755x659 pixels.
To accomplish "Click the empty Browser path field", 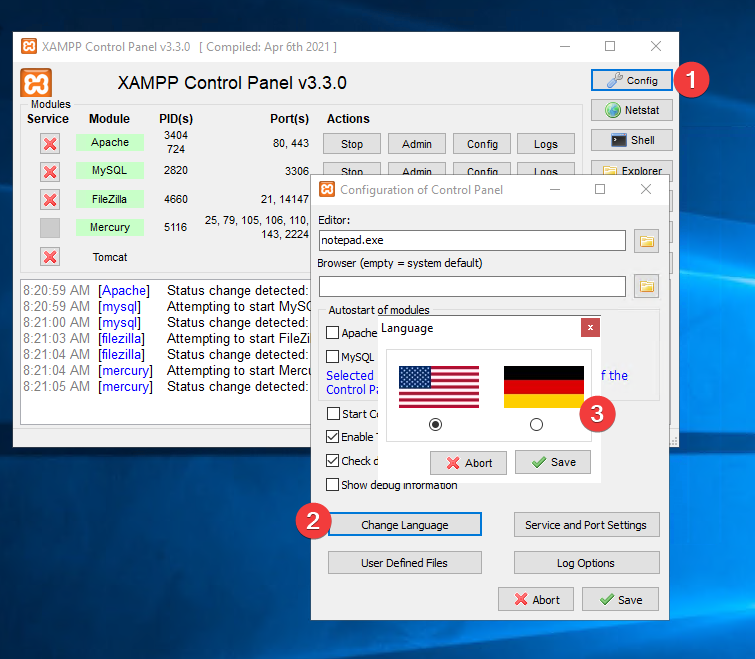I will [x=472, y=286].
